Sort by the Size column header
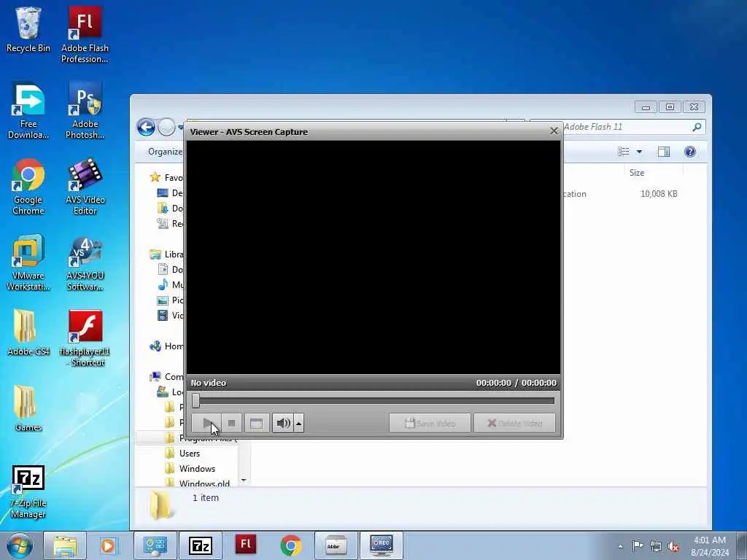Viewport: 747px width, 560px height. click(637, 172)
